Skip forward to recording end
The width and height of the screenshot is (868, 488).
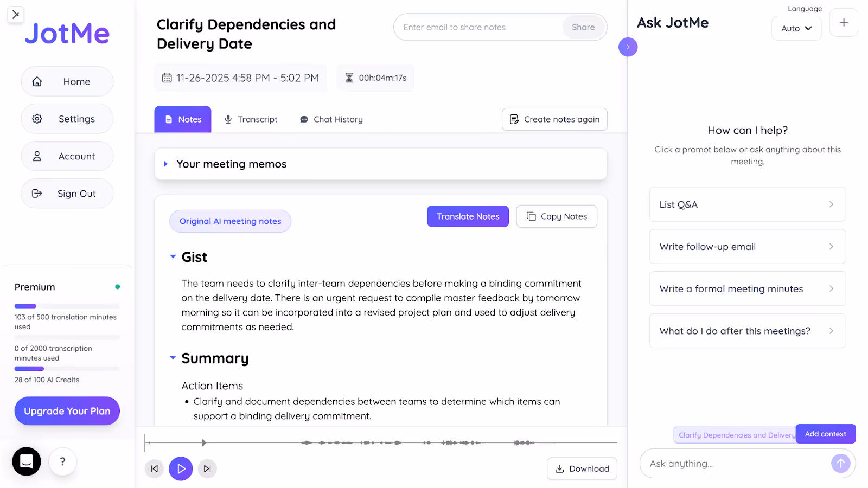tap(207, 468)
